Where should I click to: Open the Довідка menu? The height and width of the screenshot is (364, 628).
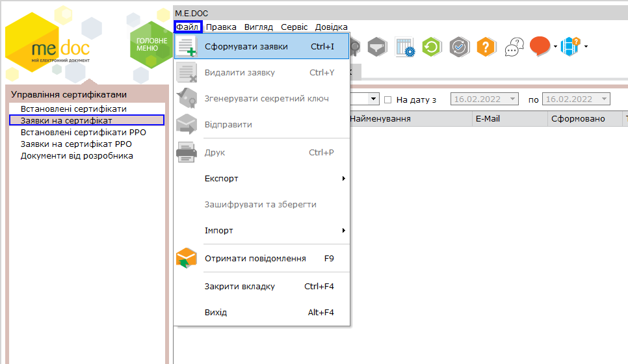(331, 27)
